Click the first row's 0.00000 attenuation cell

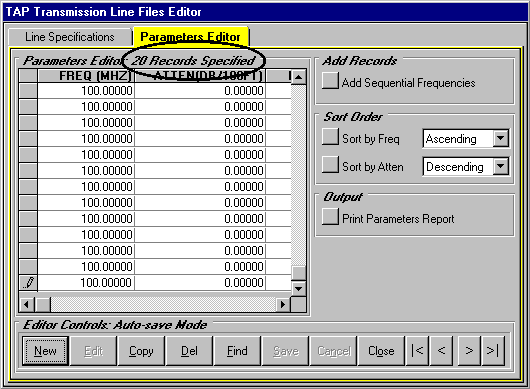200,91
